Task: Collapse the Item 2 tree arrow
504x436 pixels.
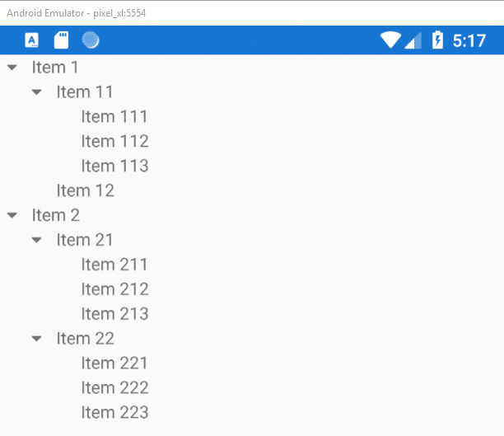Action: 12,215
